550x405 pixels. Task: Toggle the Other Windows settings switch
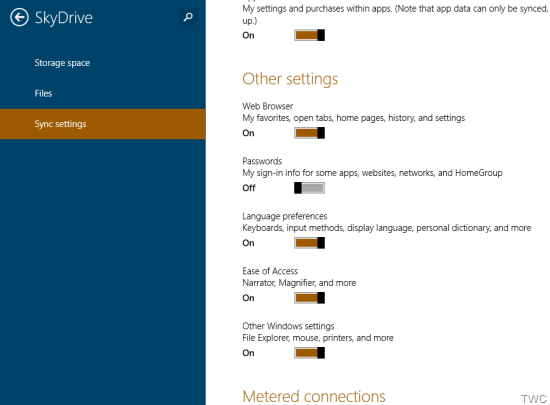click(x=309, y=353)
